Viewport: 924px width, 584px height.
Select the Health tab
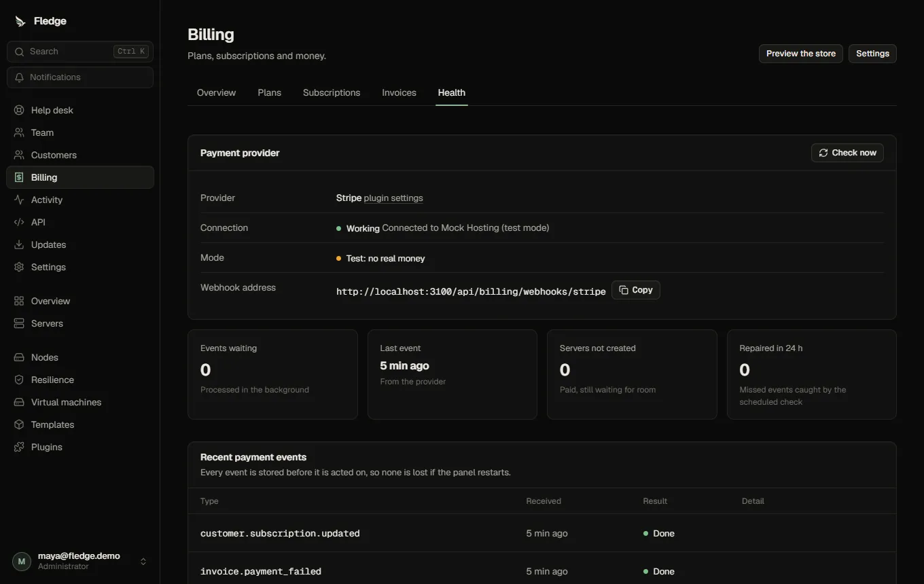[x=452, y=92]
